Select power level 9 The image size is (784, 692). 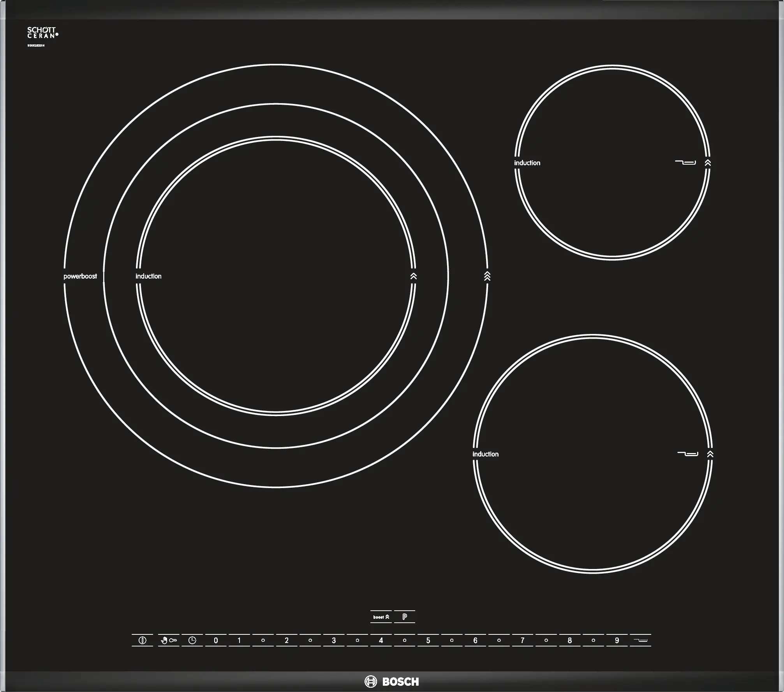[617, 640]
